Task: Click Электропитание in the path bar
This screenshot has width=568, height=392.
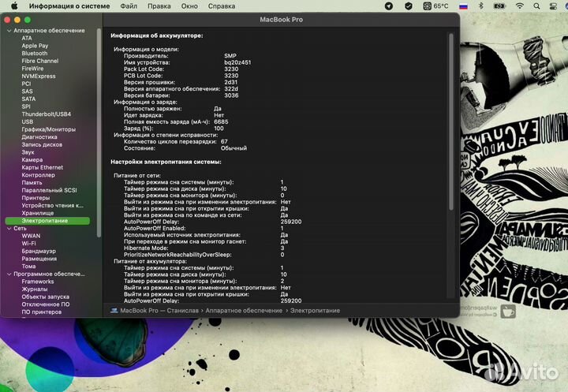Action: click(x=315, y=311)
